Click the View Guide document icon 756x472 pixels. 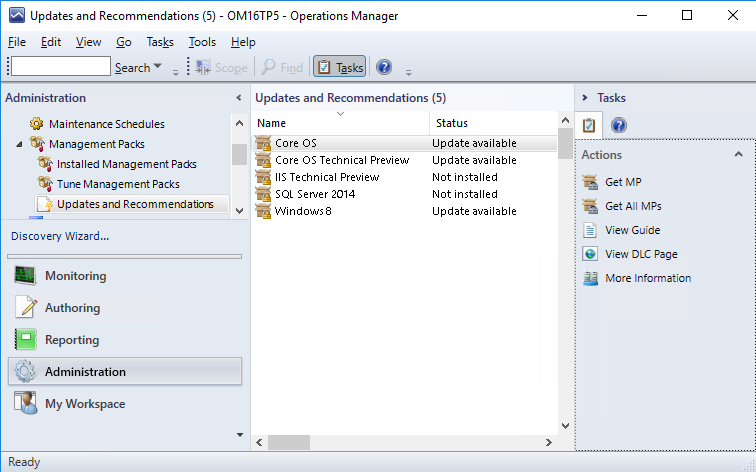click(x=590, y=230)
